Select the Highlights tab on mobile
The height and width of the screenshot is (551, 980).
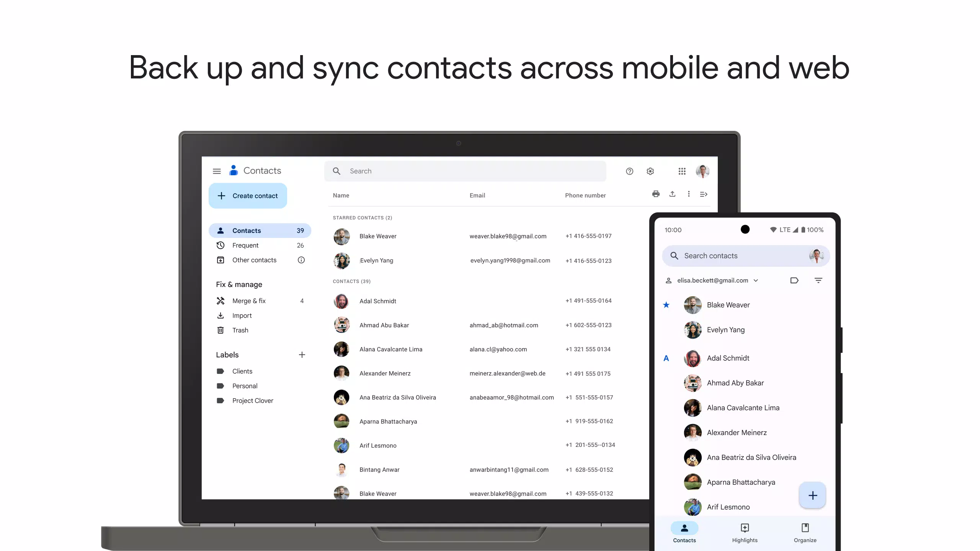tap(745, 532)
